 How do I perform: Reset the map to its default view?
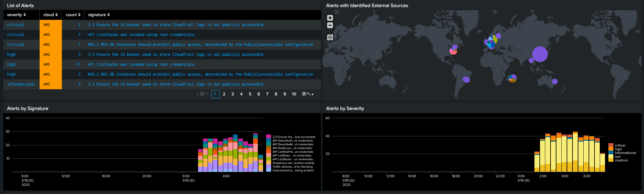click(330, 37)
